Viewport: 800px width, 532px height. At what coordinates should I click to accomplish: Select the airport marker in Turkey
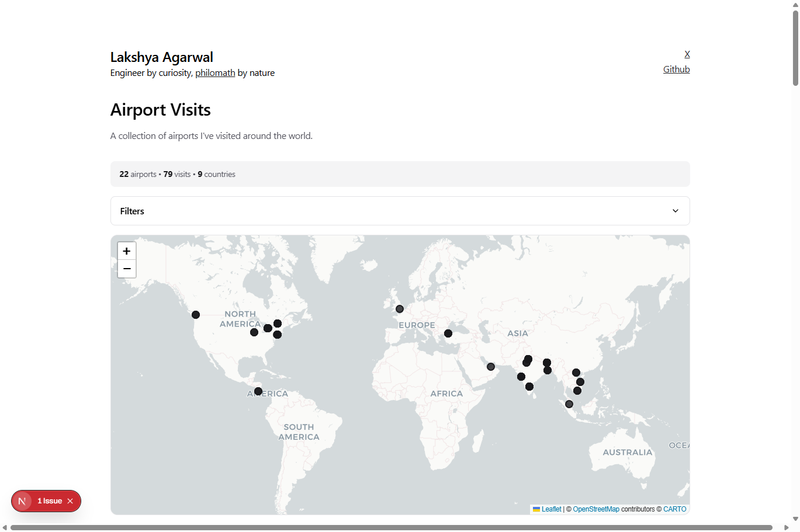pyautogui.click(x=448, y=333)
